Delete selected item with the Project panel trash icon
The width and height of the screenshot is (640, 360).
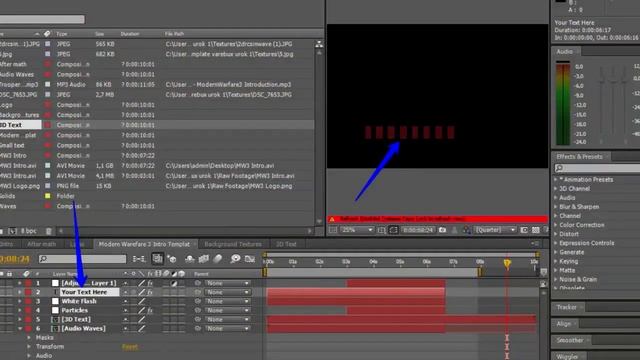pyautogui.click(x=49, y=231)
